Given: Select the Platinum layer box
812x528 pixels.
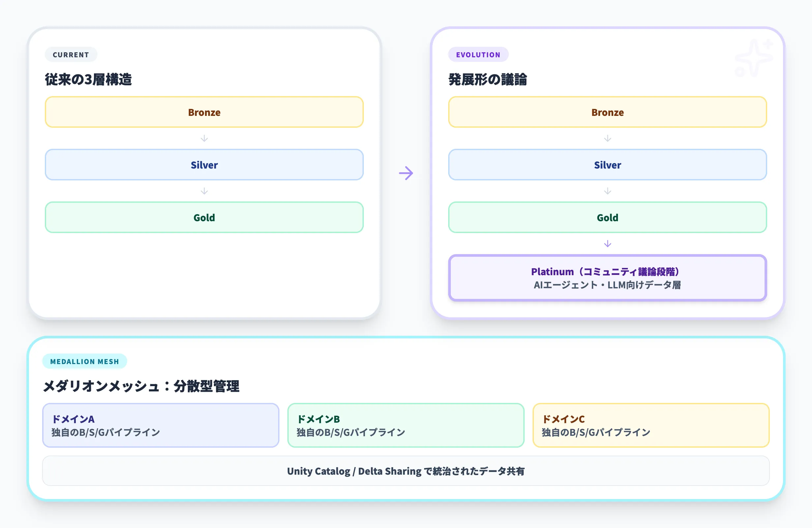Looking at the screenshot, I should point(607,278).
